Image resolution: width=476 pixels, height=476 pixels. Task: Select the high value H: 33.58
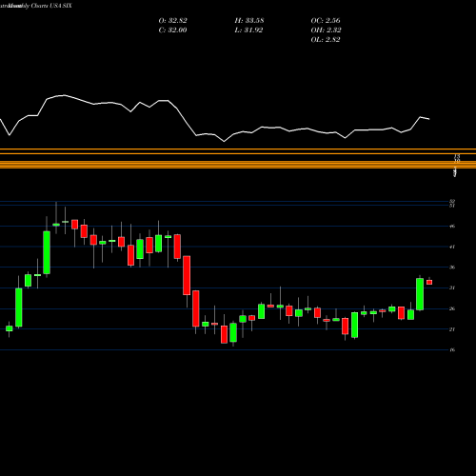coord(249,21)
